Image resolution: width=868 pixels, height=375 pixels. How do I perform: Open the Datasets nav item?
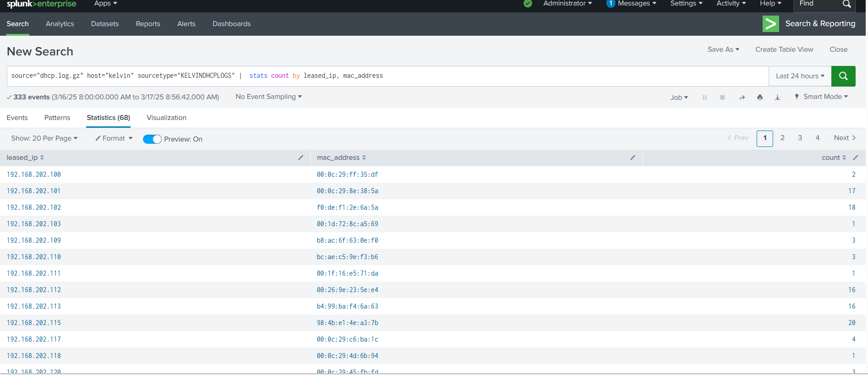coord(105,24)
